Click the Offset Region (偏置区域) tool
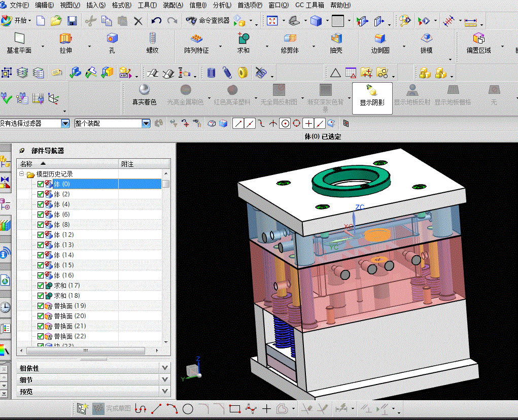Viewport: 518px width, 420px height. coord(479,43)
